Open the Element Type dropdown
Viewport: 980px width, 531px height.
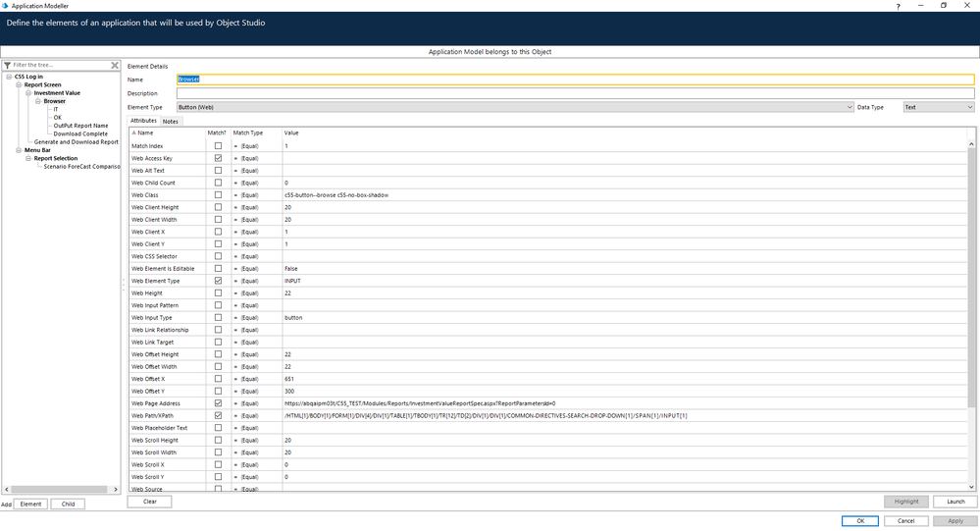850,108
